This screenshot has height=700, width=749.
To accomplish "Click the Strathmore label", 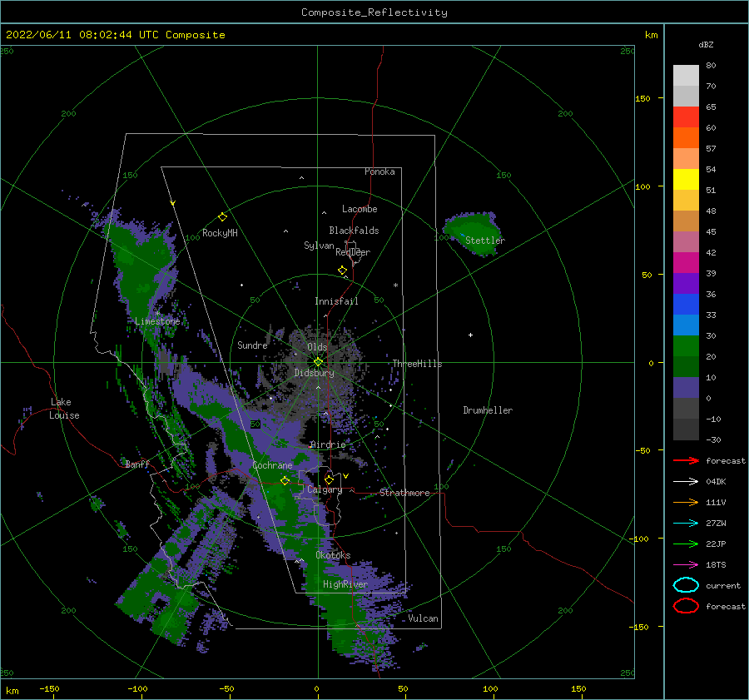I will (x=404, y=493).
